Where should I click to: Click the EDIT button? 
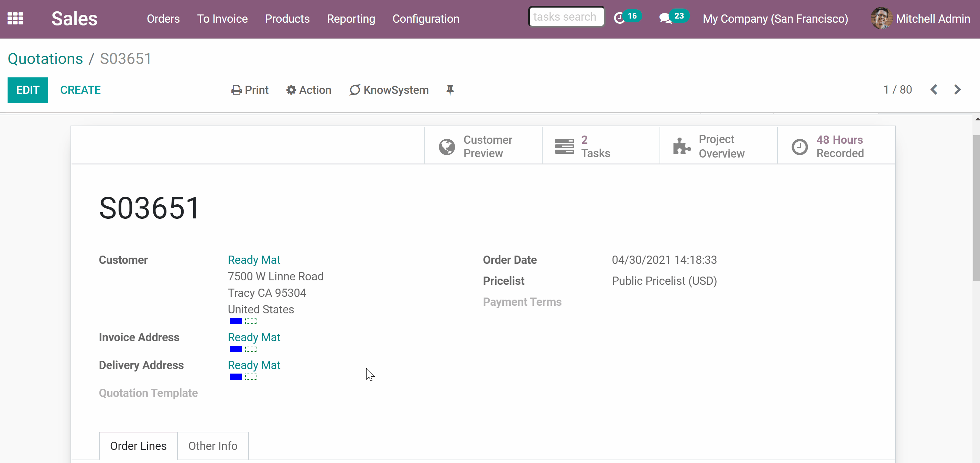[x=28, y=90]
